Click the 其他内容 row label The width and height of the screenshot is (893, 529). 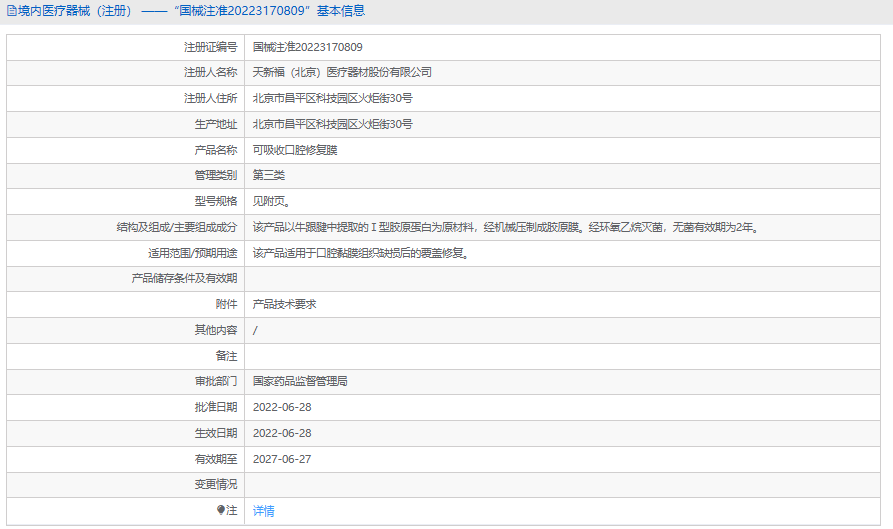pos(216,330)
